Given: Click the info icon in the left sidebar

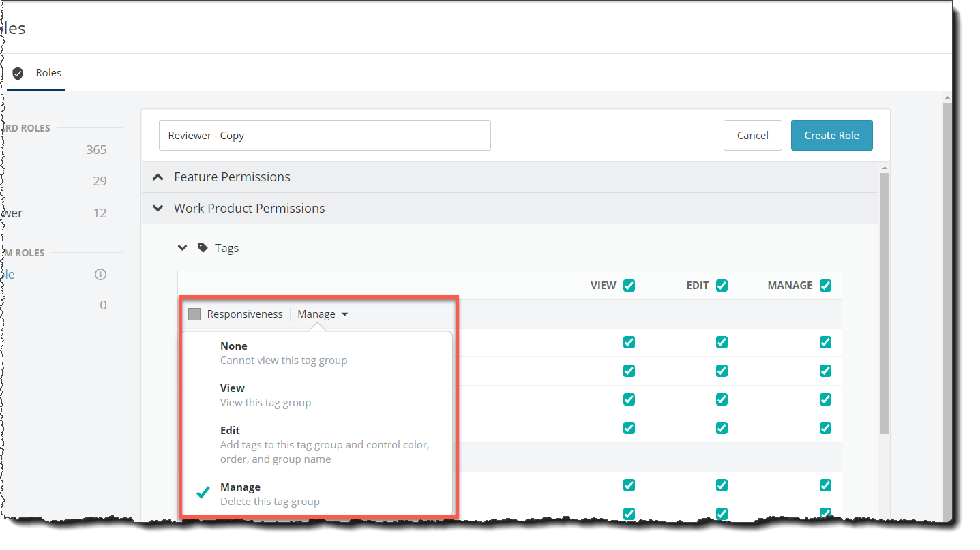Looking at the screenshot, I should (x=100, y=275).
